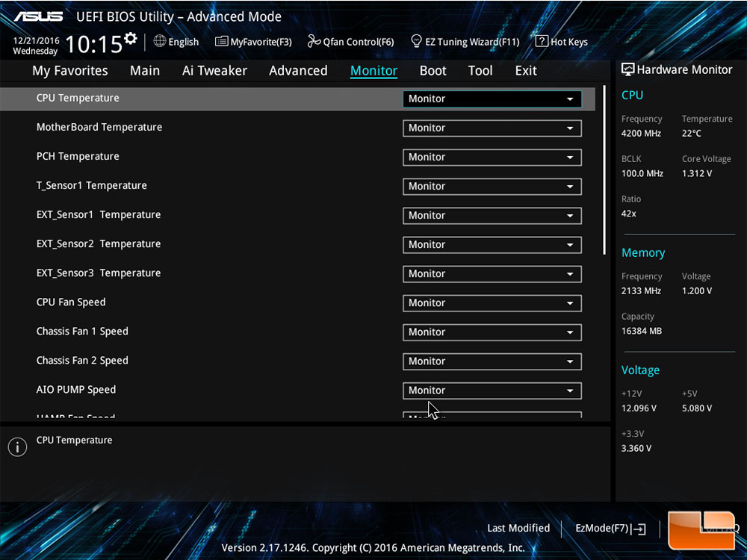Switch to the Main tab
This screenshot has height=560, width=747.
(x=145, y=71)
